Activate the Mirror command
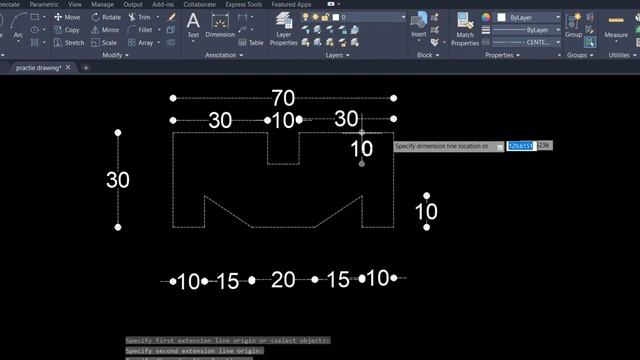 [105, 30]
